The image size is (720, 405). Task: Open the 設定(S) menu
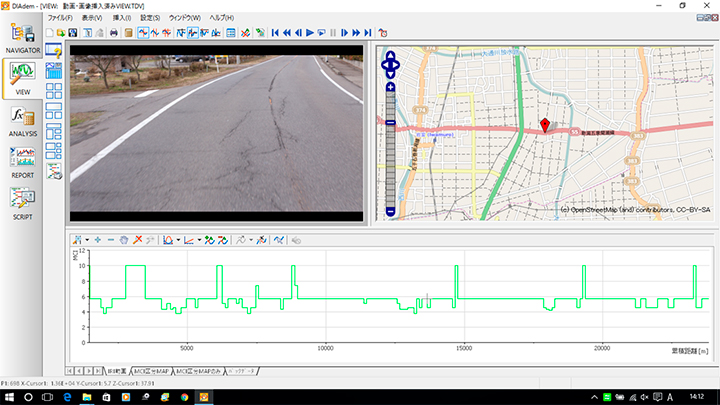[x=150, y=18]
